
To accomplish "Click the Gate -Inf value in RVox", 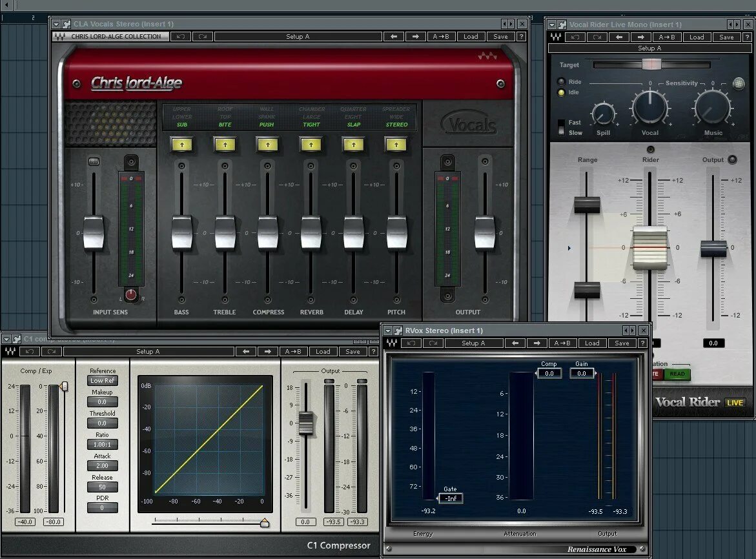I will pyautogui.click(x=451, y=498).
